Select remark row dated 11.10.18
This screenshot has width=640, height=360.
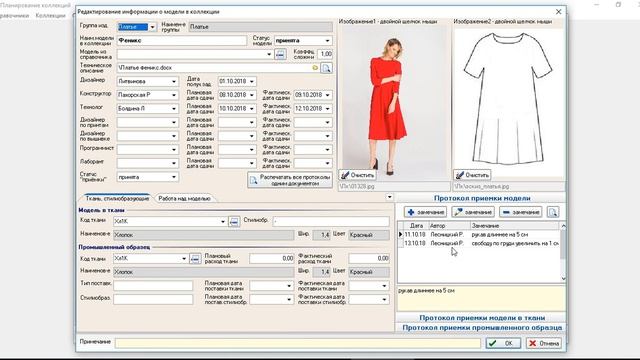point(482,235)
